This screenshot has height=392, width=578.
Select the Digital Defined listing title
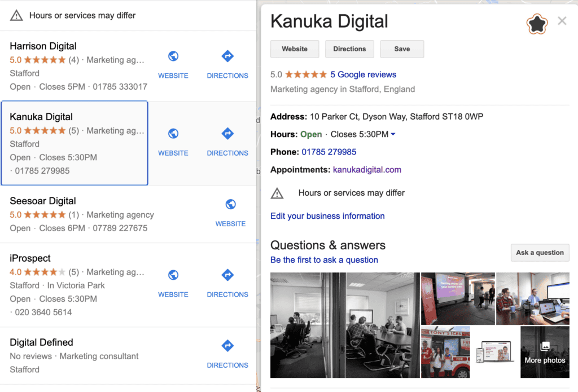pos(41,342)
